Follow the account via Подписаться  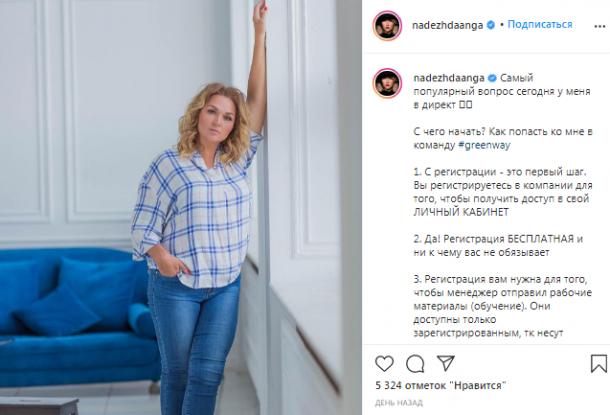pyautogui.click(x=540, y=25)
